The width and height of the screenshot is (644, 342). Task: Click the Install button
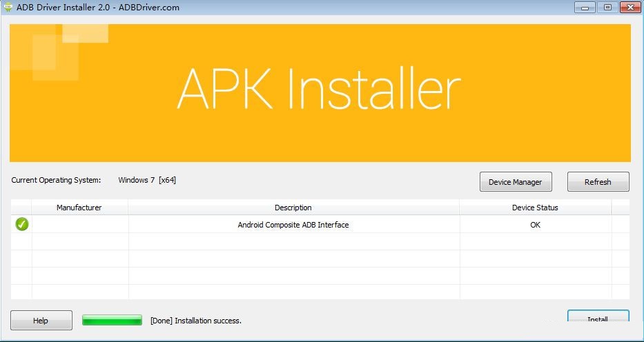(x=598, y=319)
